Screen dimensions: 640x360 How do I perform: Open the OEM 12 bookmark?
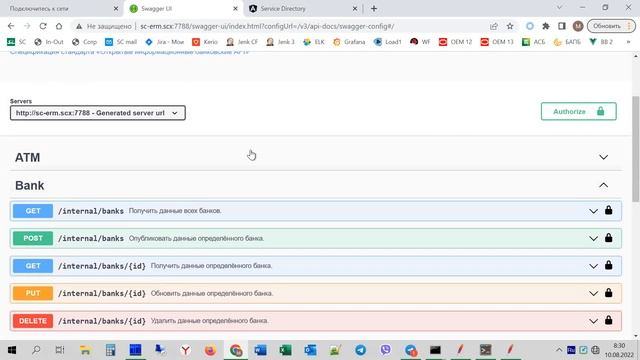[455, 42]
